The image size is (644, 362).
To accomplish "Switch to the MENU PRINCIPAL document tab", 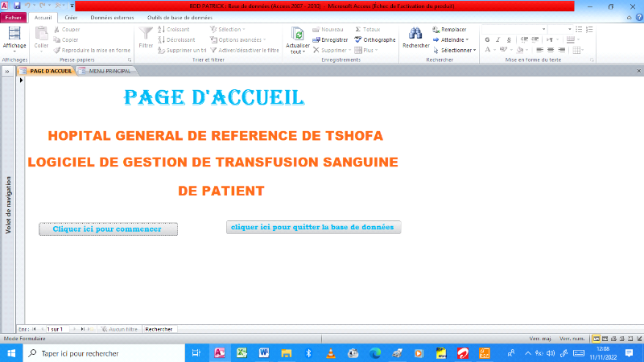I will 109,72.
